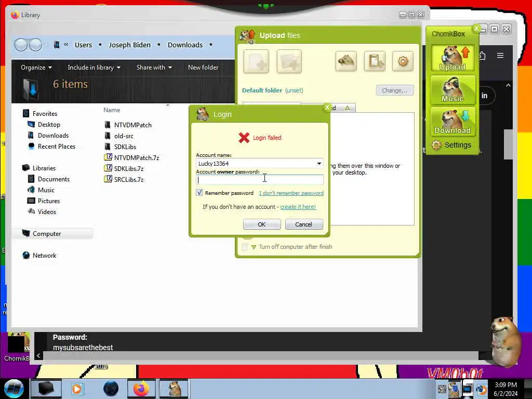The height and width of the screenshot is (399, 532).
Task: Sort files by the Name column header
Action: pyautogui.click(x=112, y=110)
